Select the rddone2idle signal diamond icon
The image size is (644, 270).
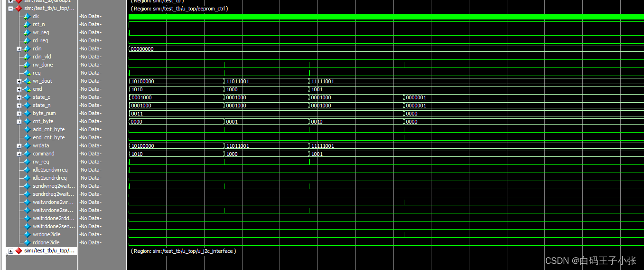pyautogui.click(x=27, y=242)
